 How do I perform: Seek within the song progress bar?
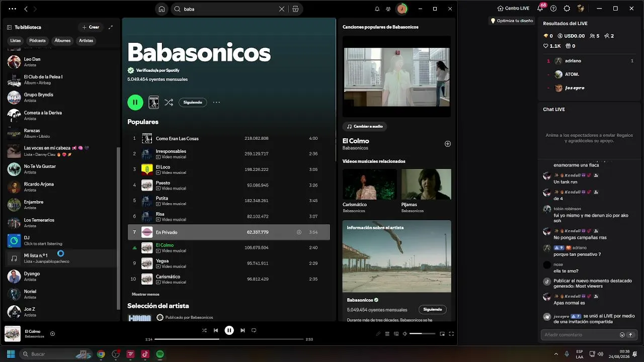[x=229, y=339]
